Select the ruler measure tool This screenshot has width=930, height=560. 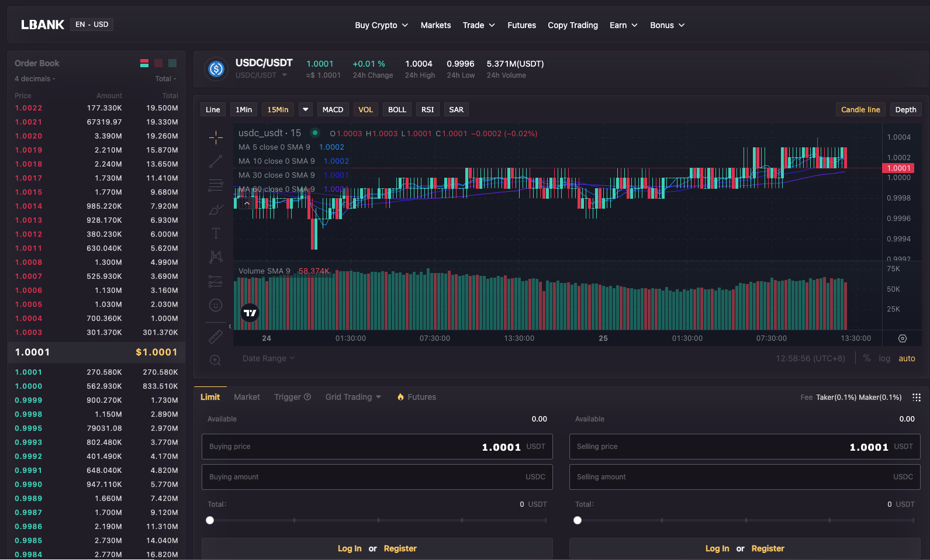[216, 337]
